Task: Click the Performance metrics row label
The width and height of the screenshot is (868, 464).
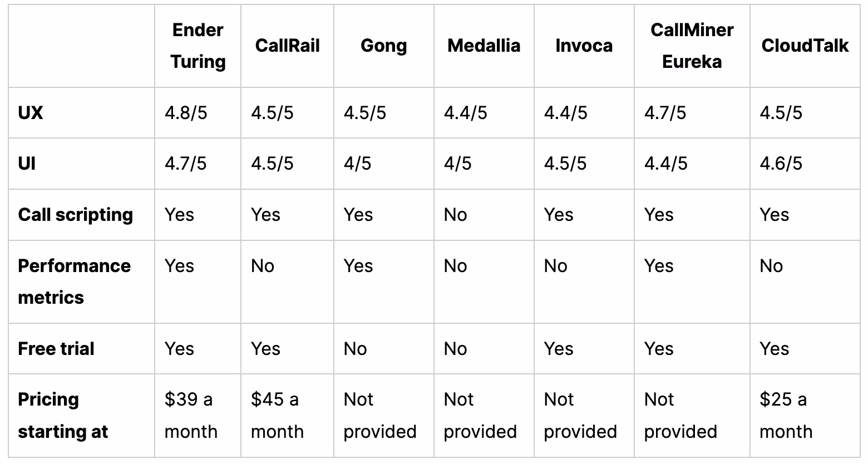Action: coord(75,282)
